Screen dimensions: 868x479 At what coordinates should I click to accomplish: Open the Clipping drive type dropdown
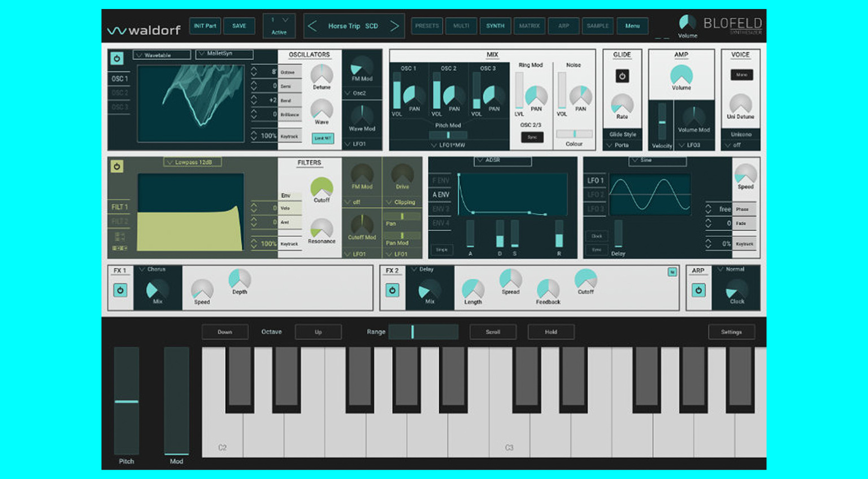401,202
